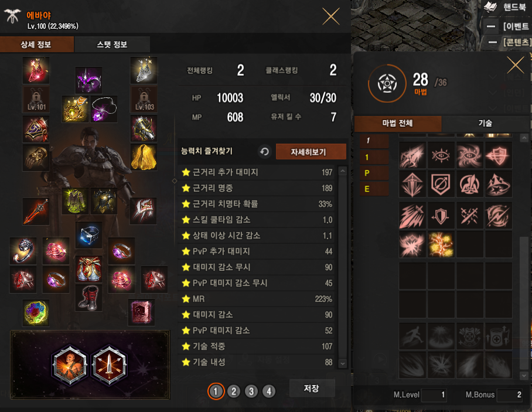Toggle favorite star for MR stat

point(186,299)
